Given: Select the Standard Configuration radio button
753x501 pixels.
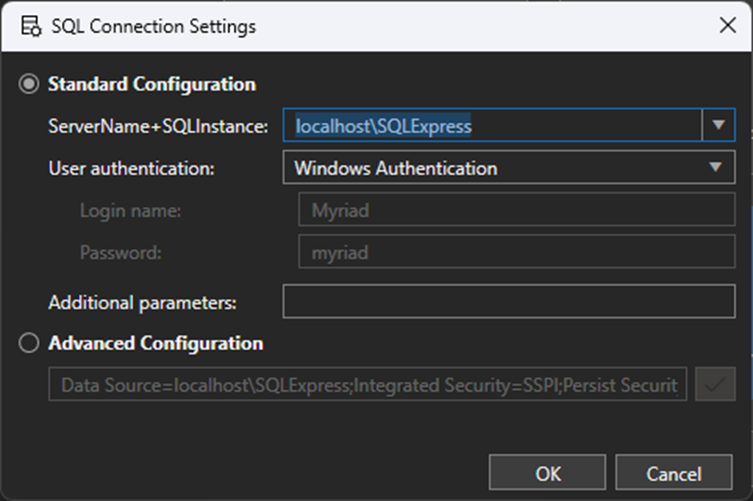Looking at the screenshot, I should (x=30, y=84).
